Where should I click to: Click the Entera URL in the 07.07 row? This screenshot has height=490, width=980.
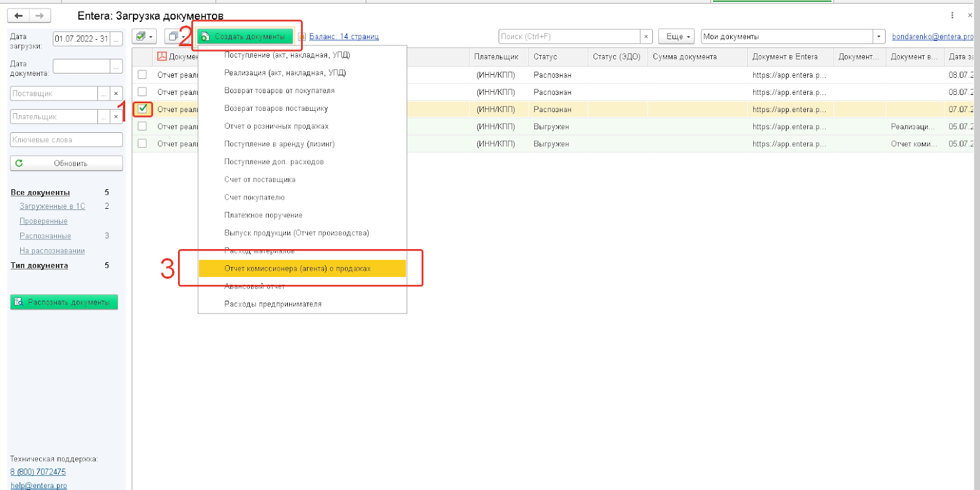(x=790, y=110)
